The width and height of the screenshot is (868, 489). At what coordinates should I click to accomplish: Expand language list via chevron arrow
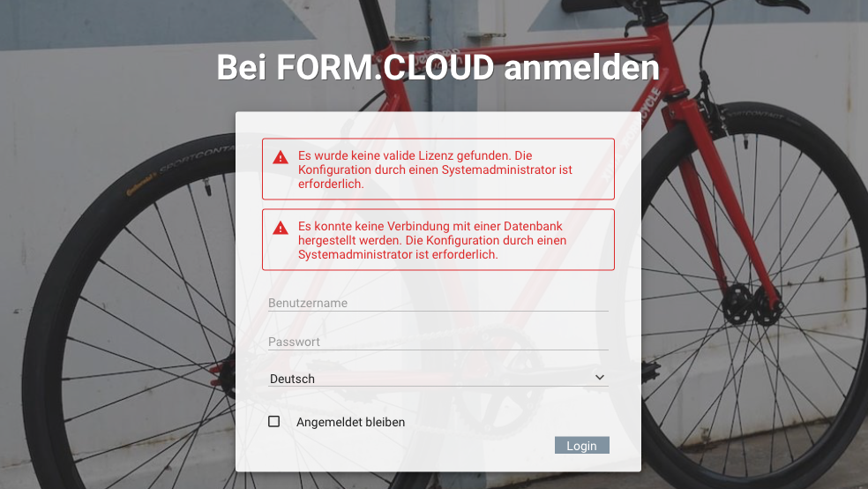point(600,377)
